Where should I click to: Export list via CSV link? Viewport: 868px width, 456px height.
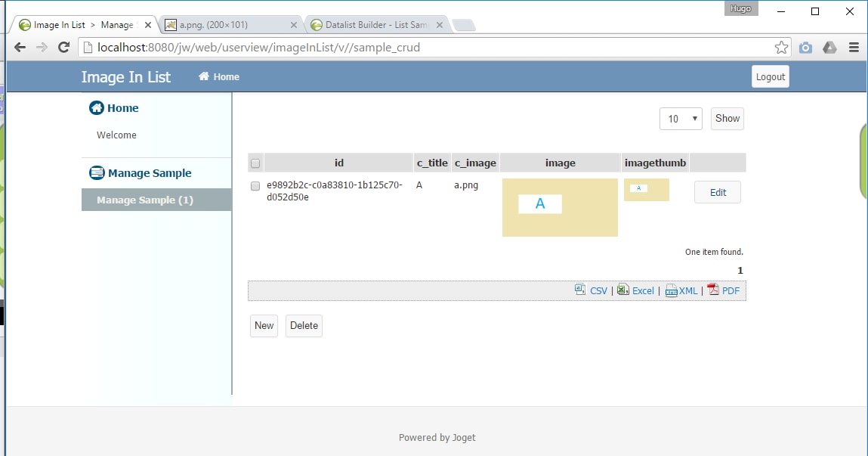click(598, 291)
